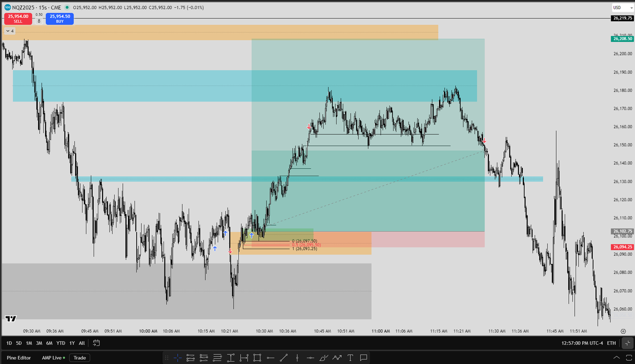Select the vertical line tool
635x364 pixels.
(297, 358)
